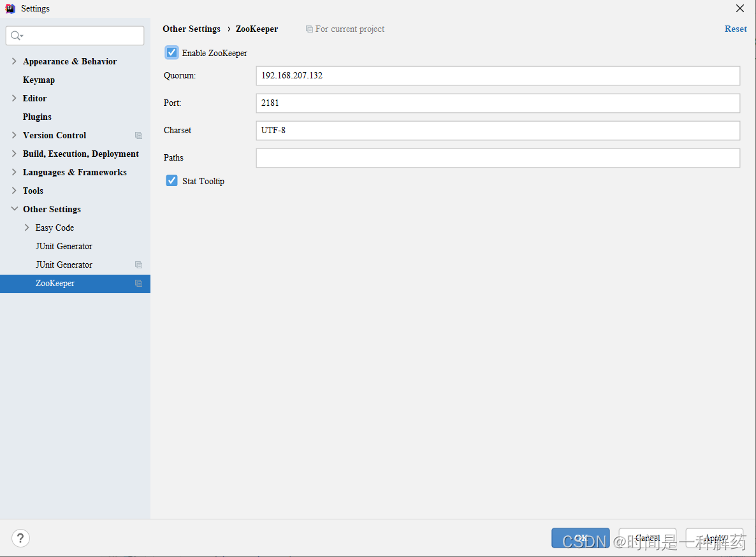
Task: Expand the Appearance & Behavior section
Action: pos(14,61)
